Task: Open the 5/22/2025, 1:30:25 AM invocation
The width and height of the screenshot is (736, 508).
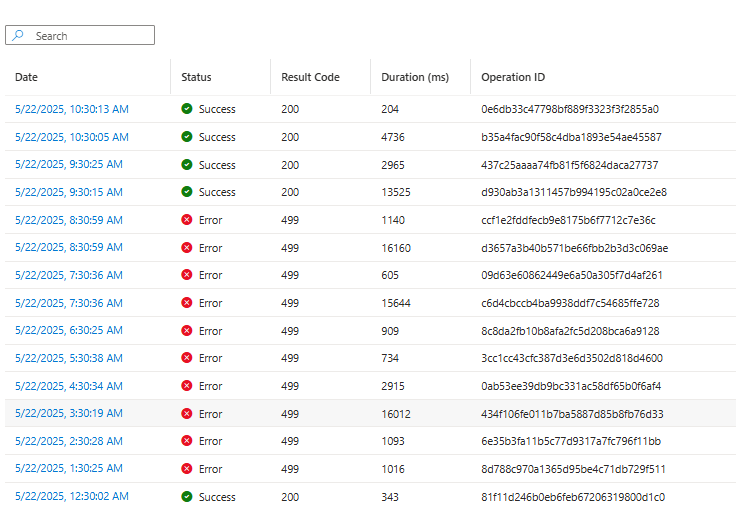Action: pyautogui.click(x=69, y=469)
